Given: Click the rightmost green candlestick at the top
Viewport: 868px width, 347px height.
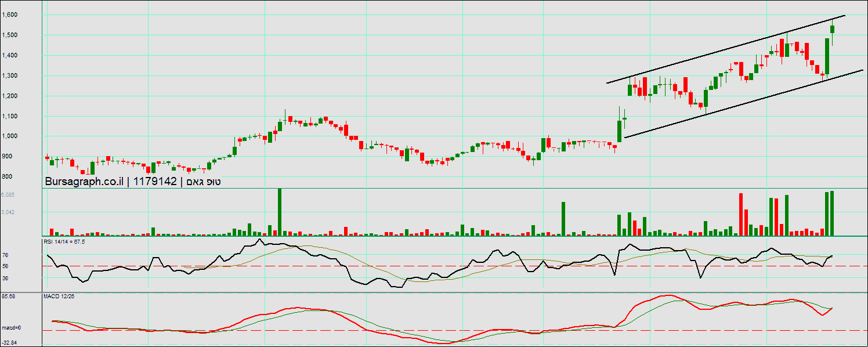Looking at the screenshot, I should pos(833,29).
